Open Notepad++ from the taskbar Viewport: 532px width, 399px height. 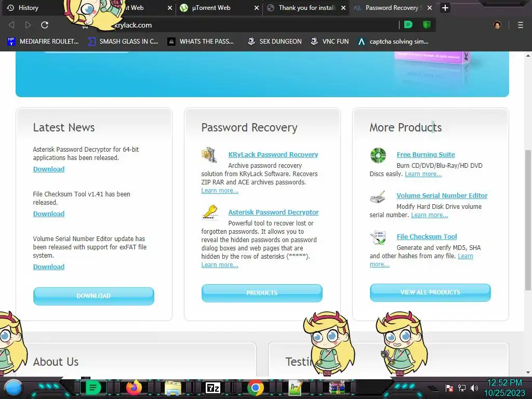click(x=295, y=388)
